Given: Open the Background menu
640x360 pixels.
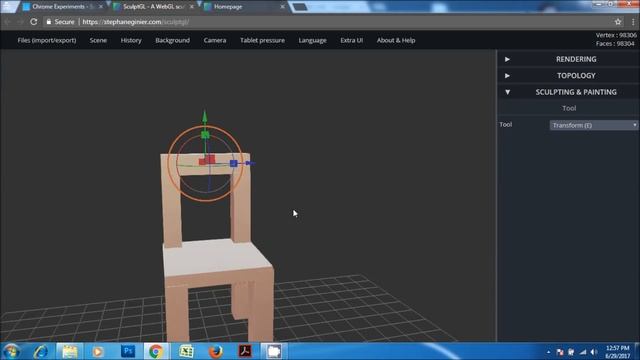Looking at the screenshot, I should 172,40.
